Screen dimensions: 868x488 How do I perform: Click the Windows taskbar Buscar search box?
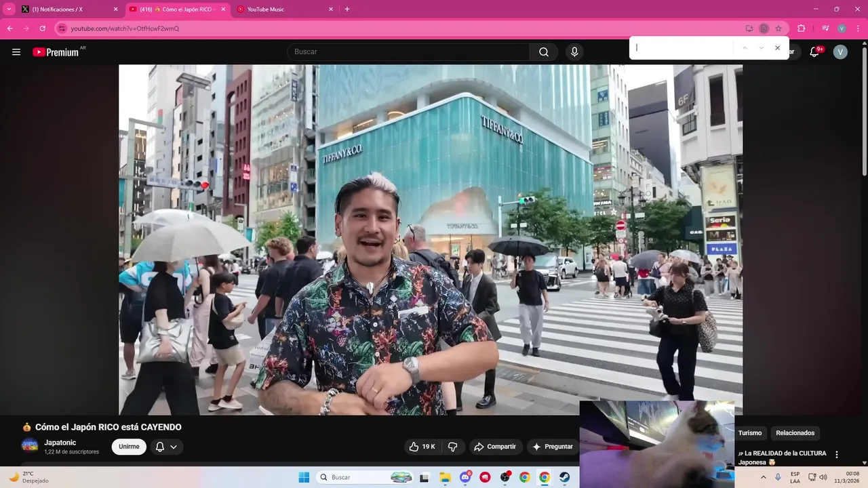366,477
